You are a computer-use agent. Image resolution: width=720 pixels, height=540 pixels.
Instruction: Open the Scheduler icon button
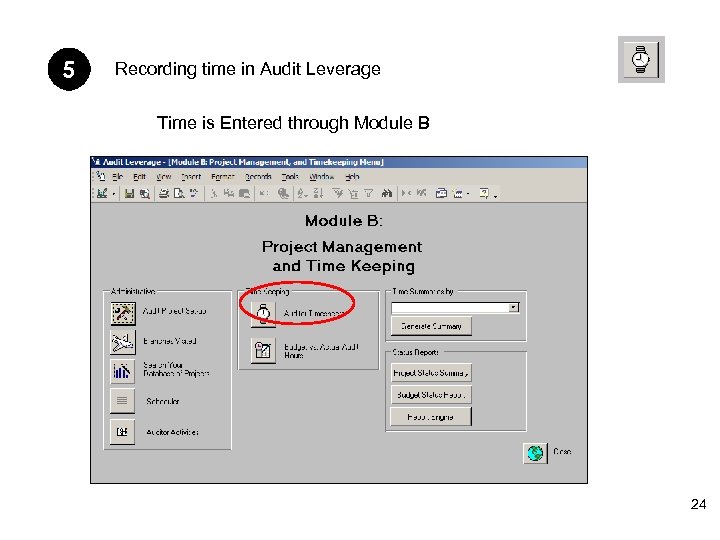click(x=123, y=401)
